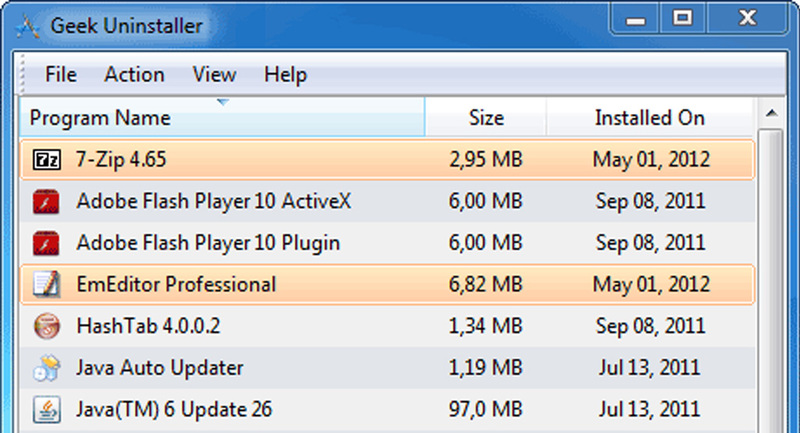Click the scrollbar up arrow
This screenshot has height=433, width=800.
[x=772, y=112]
